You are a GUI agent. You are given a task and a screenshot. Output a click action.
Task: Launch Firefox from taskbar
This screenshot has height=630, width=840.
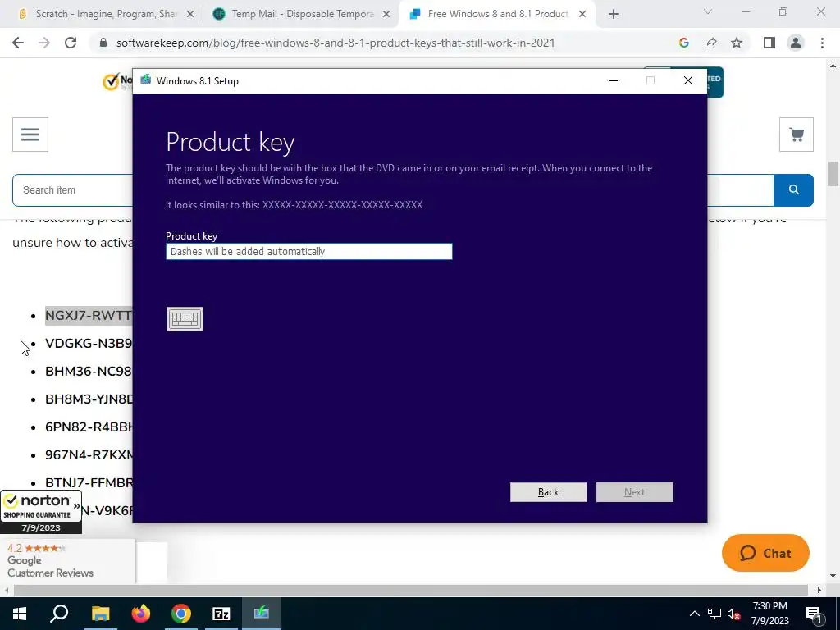click(141, 614)
